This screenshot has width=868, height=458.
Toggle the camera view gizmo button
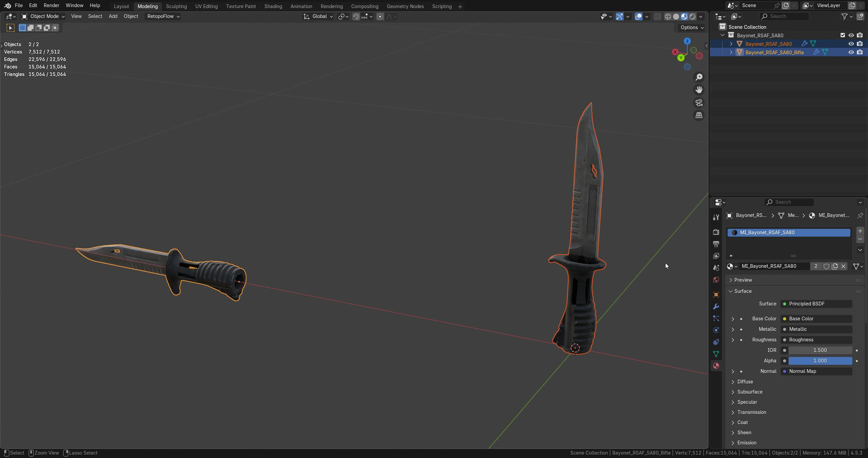(699, 103)
